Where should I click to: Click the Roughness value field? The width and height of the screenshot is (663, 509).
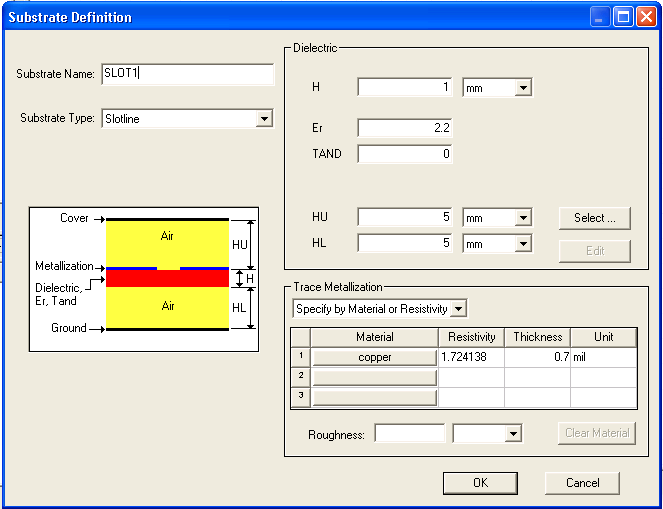pos(409,434)
